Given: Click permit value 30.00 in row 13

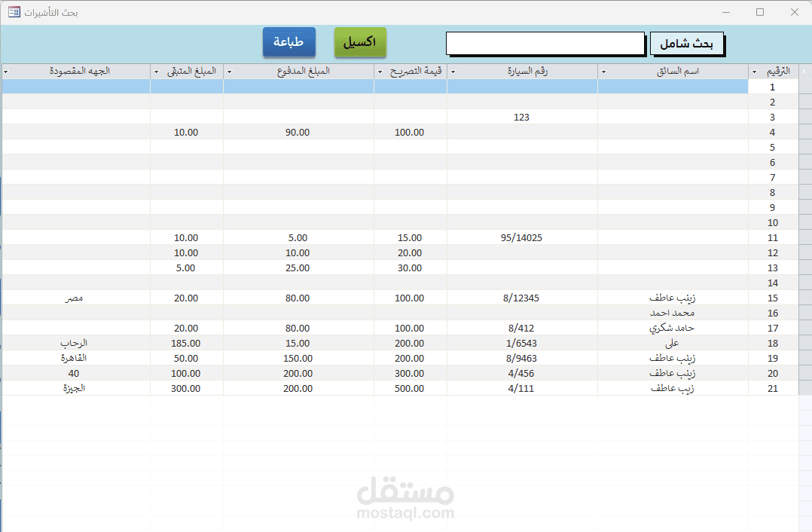Looking at the screenshot, I should 410,268.
